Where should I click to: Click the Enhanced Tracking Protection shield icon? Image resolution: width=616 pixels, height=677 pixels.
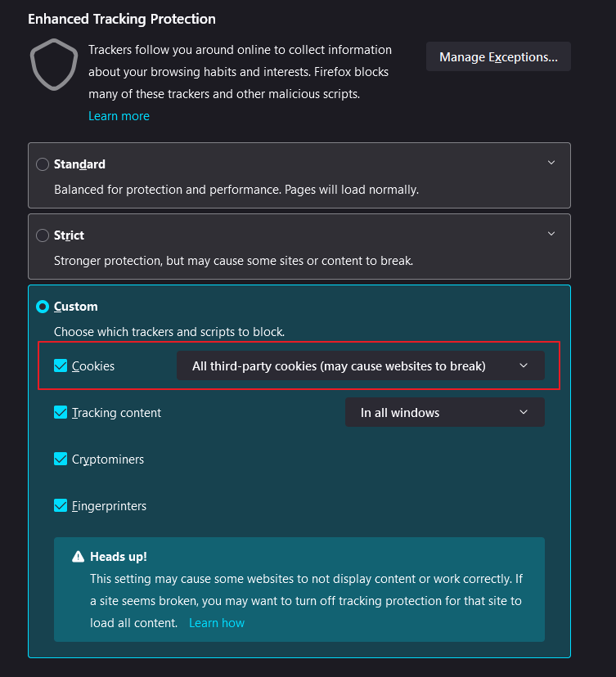[x=54, y=65]
